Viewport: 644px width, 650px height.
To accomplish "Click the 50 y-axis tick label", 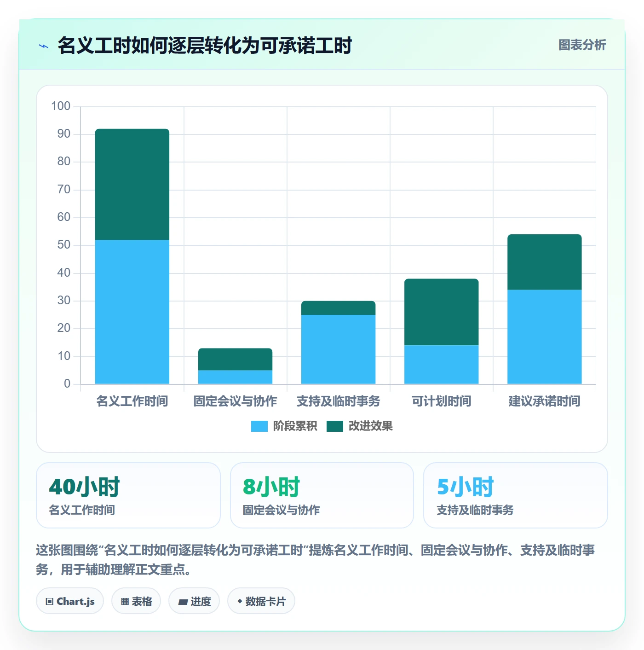I will [64, 245].
